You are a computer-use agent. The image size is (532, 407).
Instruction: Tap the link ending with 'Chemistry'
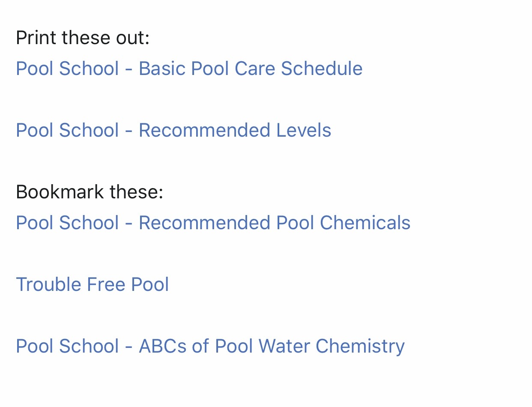tap(210, 346)
